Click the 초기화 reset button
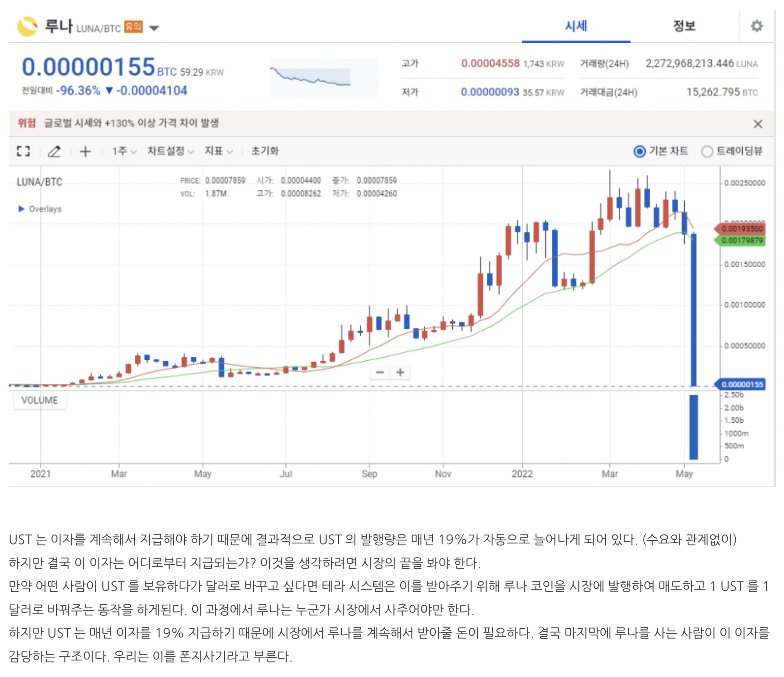 (x=265, y=151)
